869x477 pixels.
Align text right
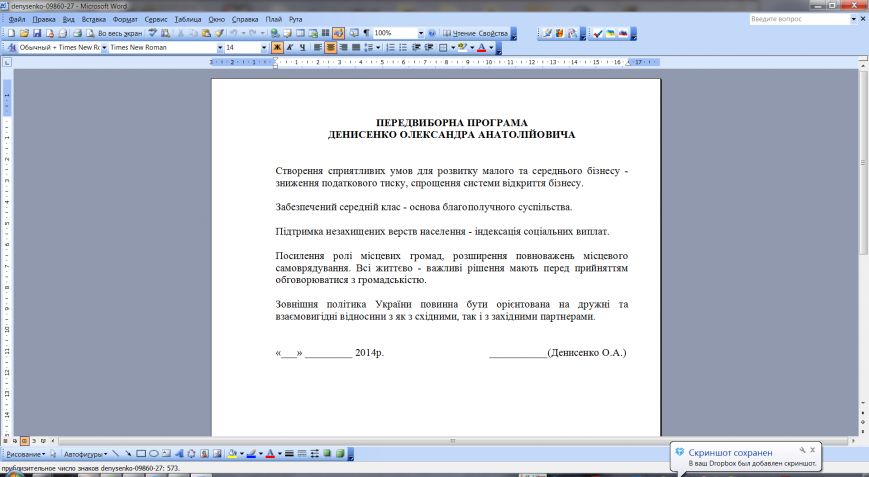343,48
